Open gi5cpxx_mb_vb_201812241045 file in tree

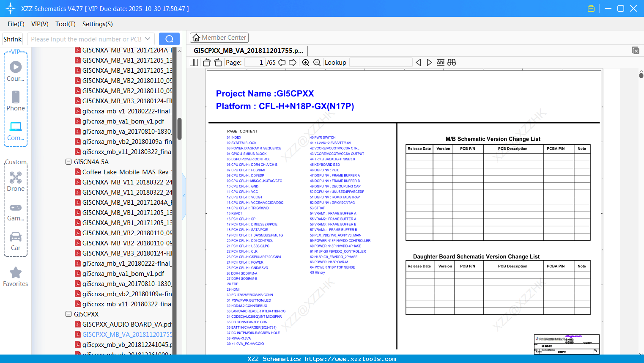click(123, 344)
